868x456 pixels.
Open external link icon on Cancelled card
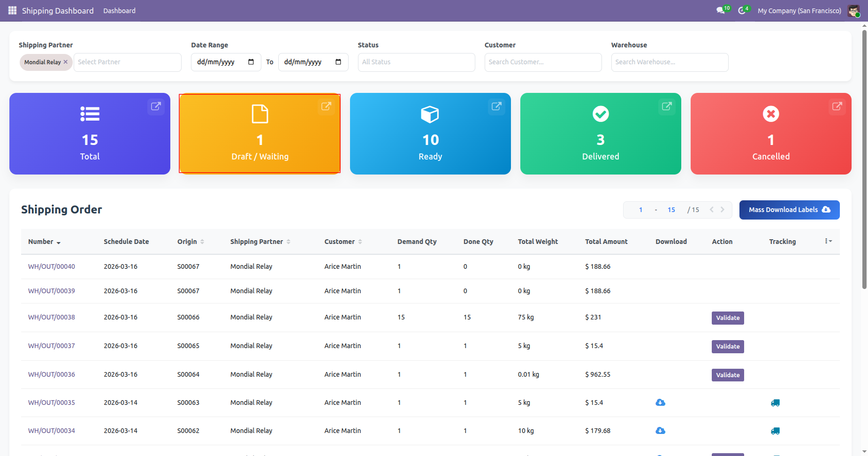[837, 106]
